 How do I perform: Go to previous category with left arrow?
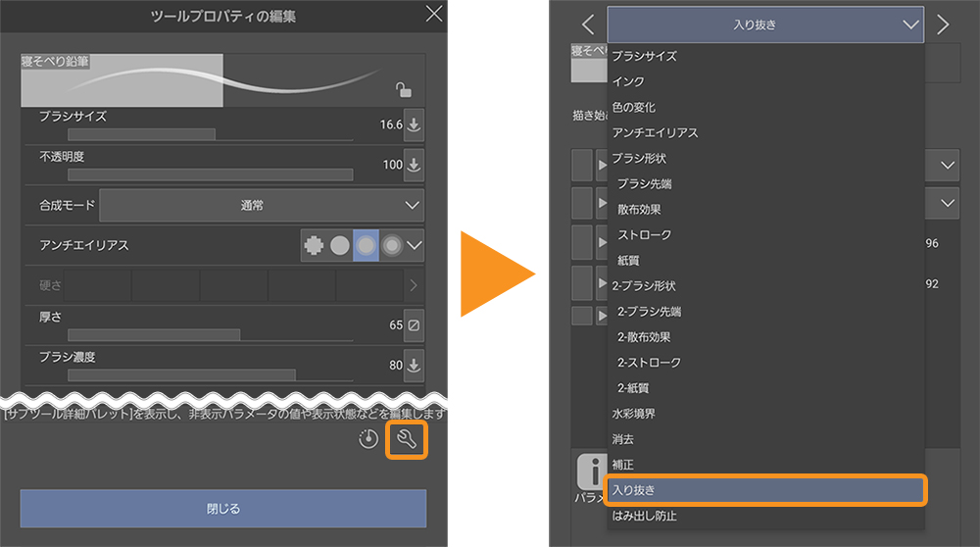[588, 25]
